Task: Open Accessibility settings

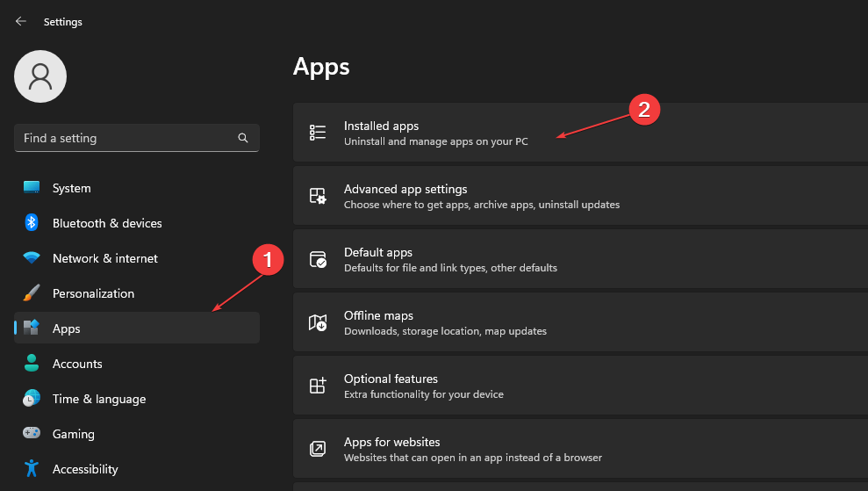Action: (137, 469)
